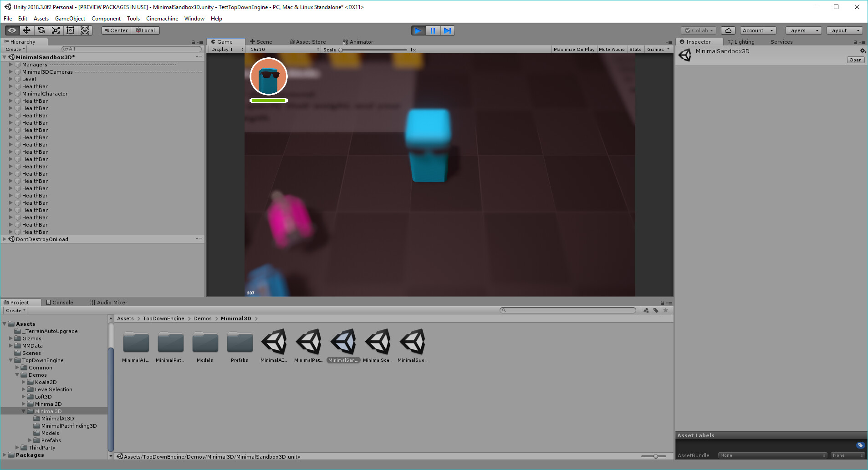Step forward one frame

447,30
